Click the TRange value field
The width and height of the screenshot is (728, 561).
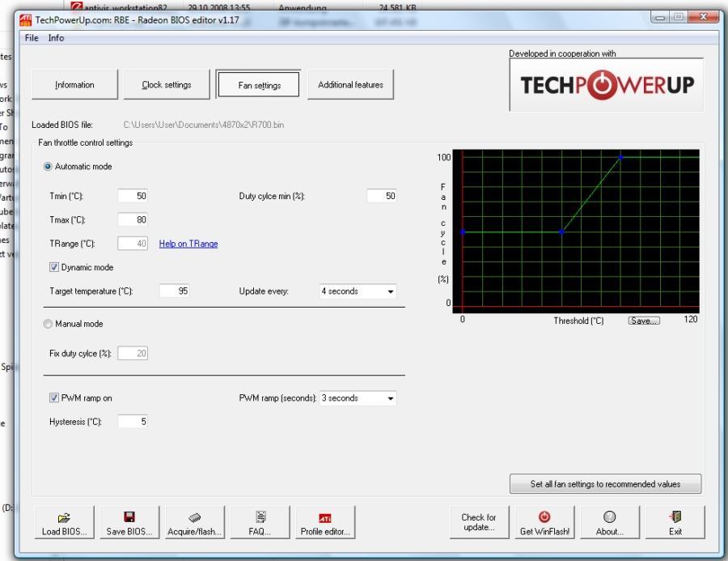(x=133, y=243)
